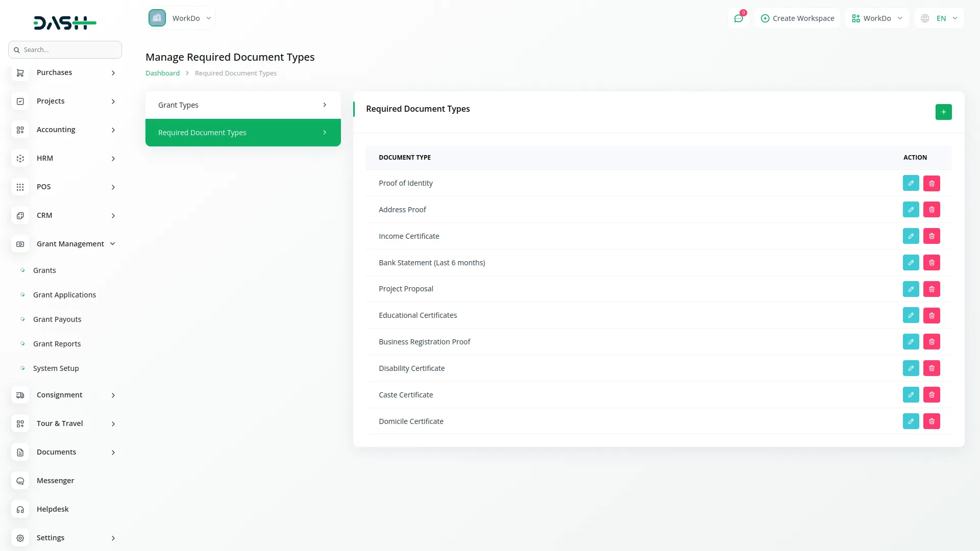Click the POS grid icon in sidebar
This screenshot has width=980, height=551.
[20, 187]
